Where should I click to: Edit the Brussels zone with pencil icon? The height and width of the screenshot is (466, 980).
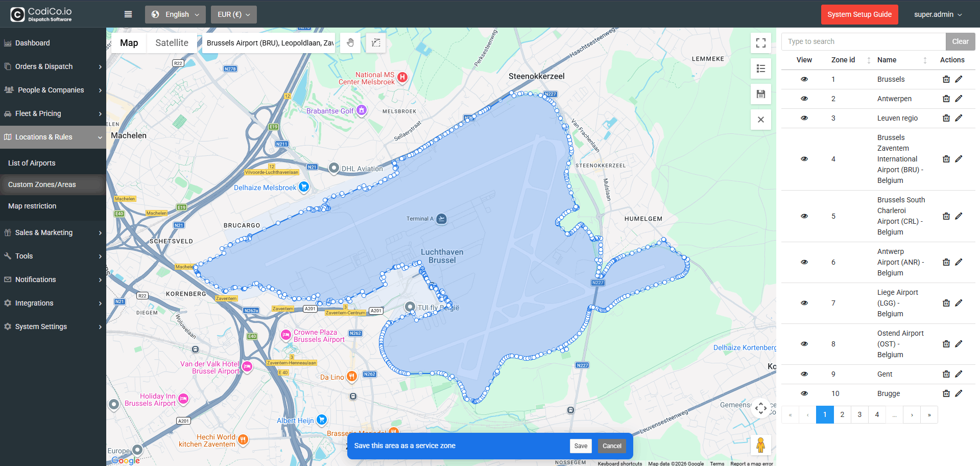pos(959,79)
